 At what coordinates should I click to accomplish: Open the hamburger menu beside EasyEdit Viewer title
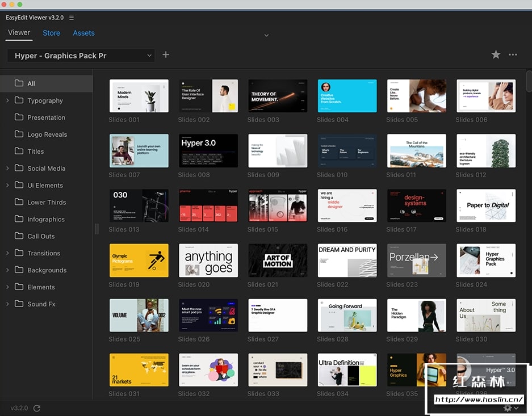(72, 18)
